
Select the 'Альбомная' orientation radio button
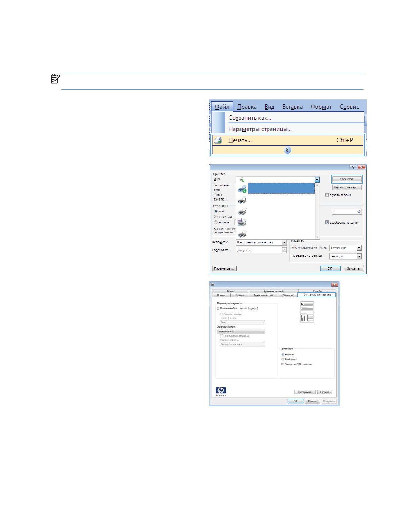[x=283, y=359]
